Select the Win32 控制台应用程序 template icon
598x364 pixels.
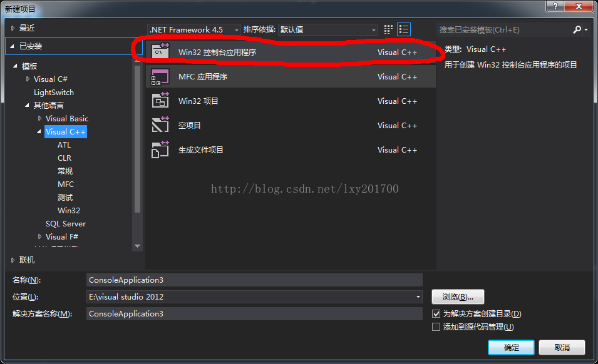click(160, 52)
